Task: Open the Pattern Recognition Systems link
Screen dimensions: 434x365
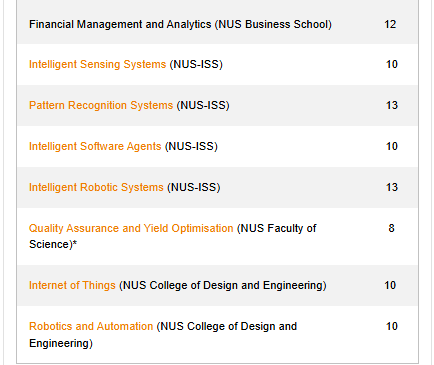Action: click(x=101, y=105)
